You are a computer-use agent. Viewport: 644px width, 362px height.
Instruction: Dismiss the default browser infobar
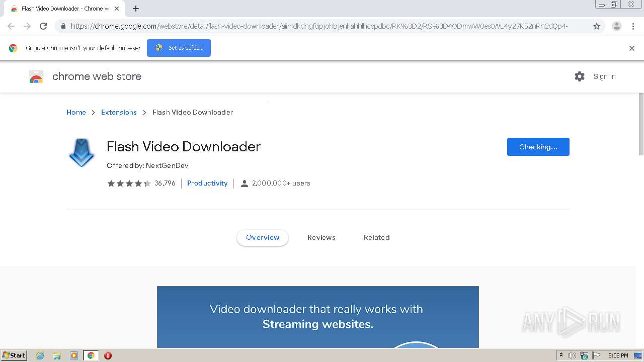coord(632,48)
